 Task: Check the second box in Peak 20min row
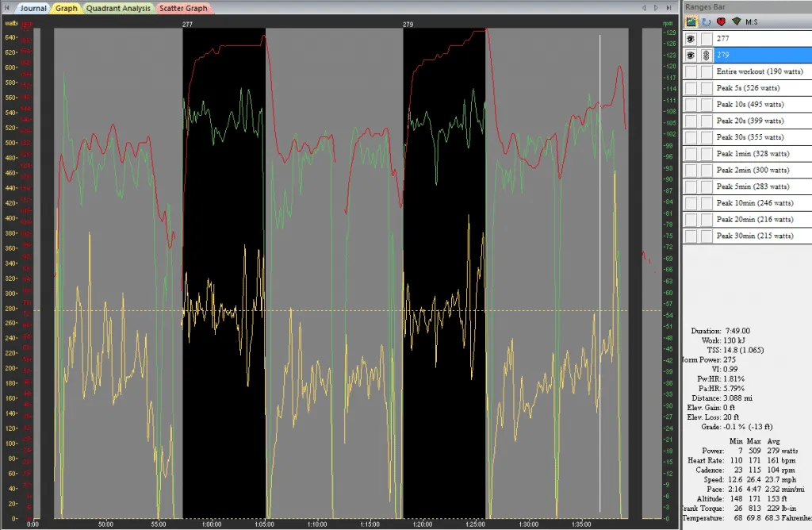(x=706, y=220)
